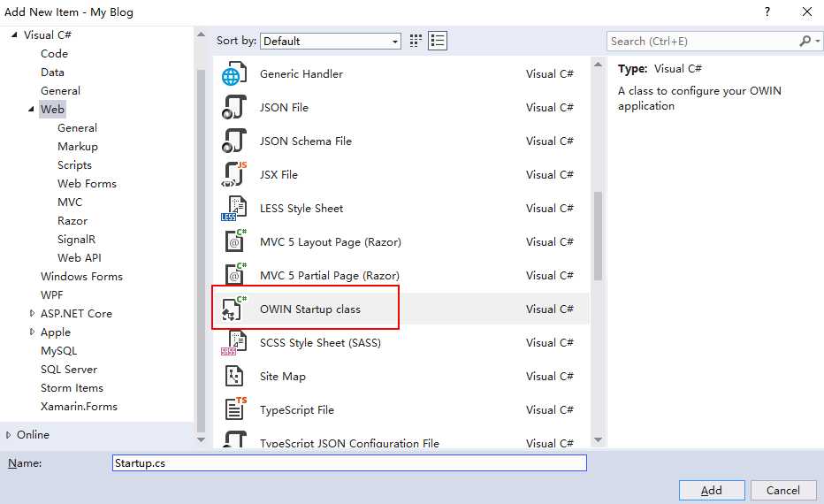Select the Web category
This screenshot has height=504, width=824.
[52, 110]
